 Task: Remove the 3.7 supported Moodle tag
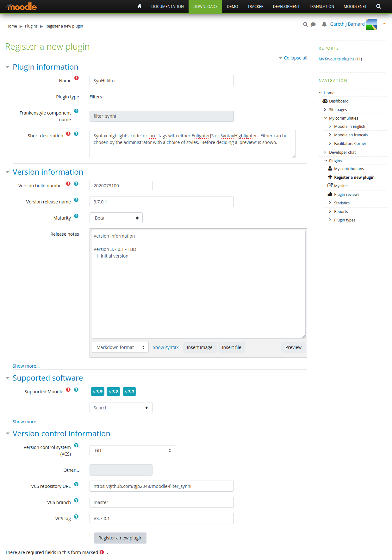tap(129, 392)
